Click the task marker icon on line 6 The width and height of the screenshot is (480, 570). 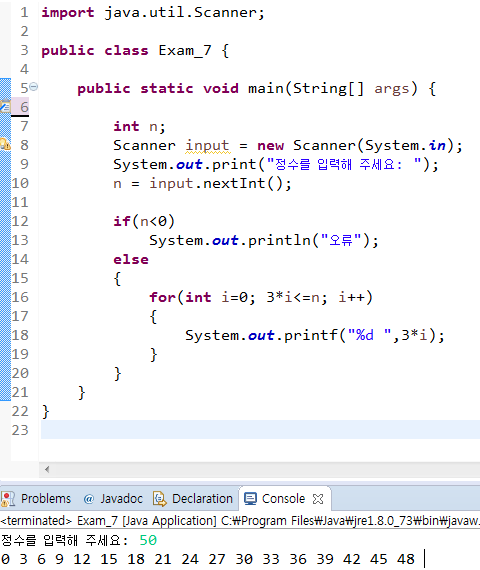point(5,107)
